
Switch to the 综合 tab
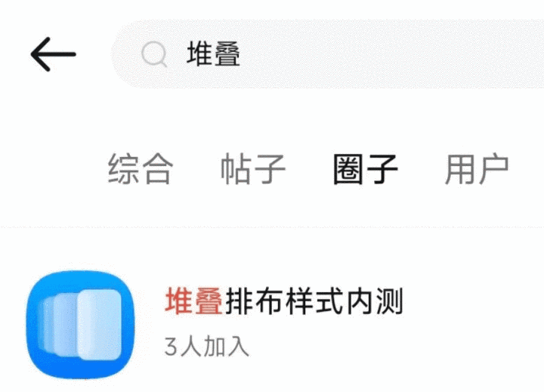tap(141, 168)
